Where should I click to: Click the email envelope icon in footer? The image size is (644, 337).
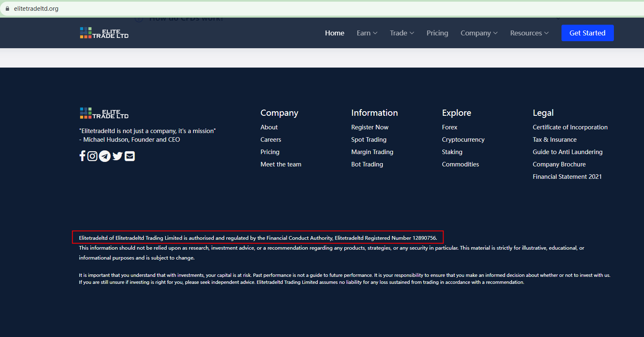[x=130, y=156]
